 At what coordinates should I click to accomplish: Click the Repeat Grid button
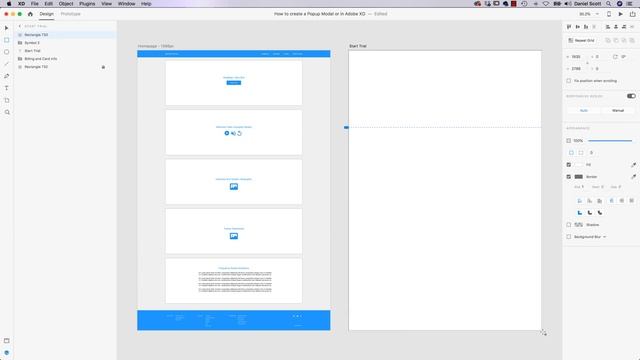(x=582, y=40)
